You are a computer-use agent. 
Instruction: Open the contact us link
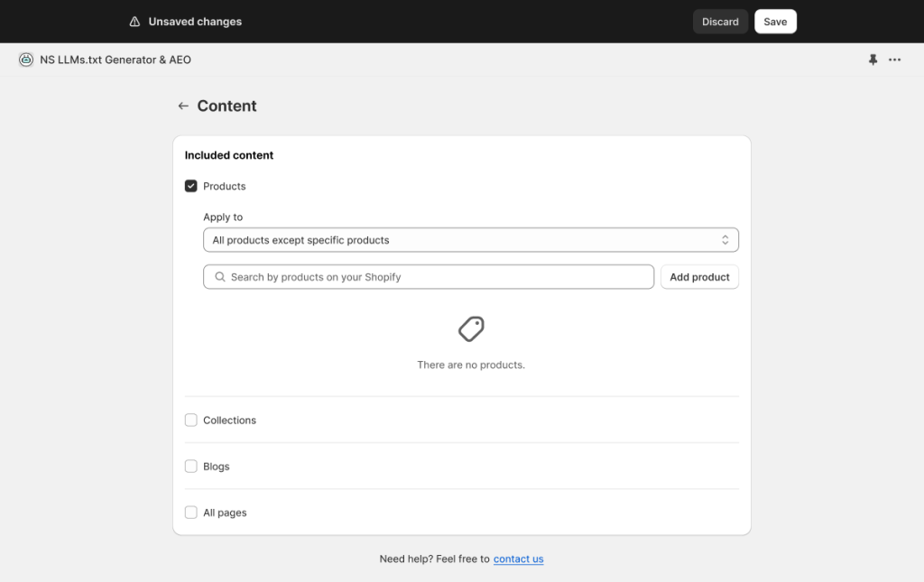(518, 559)
